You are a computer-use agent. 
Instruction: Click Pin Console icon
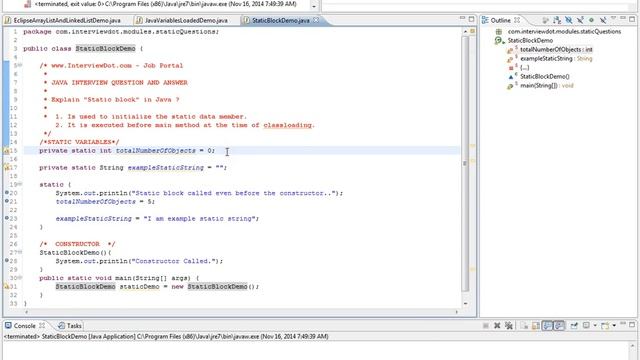pos(574,325)
